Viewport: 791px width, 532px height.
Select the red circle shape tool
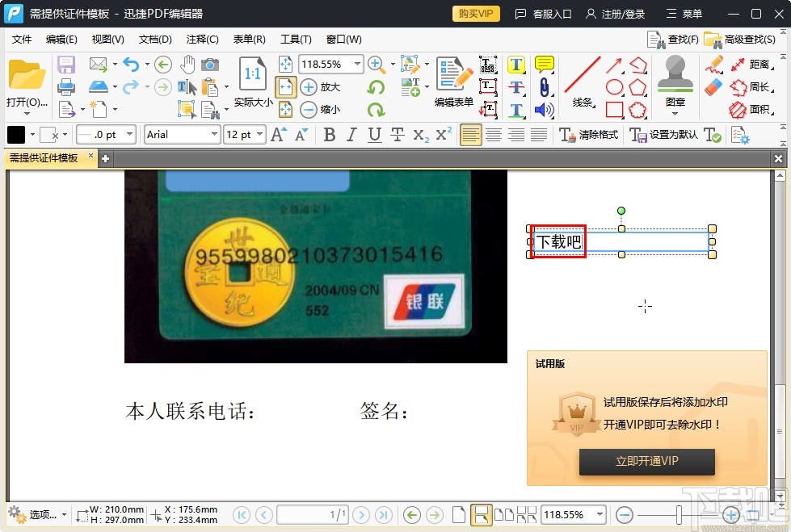click(613, 86)
